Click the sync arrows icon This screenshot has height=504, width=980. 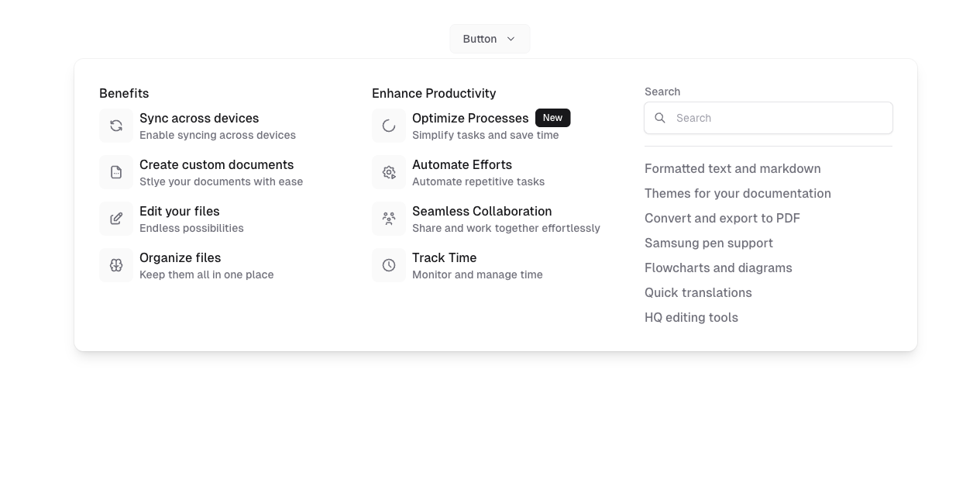pyautogui.click(x=116, y=126)
